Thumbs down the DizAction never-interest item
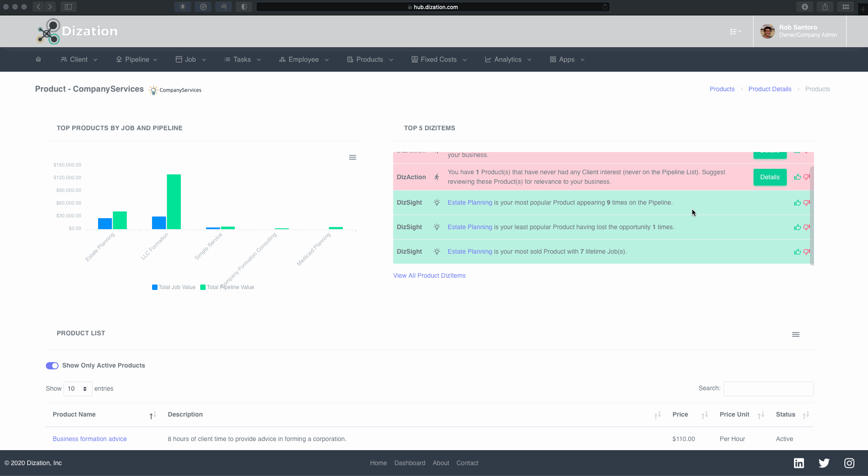868x476 pixels. 806,177
